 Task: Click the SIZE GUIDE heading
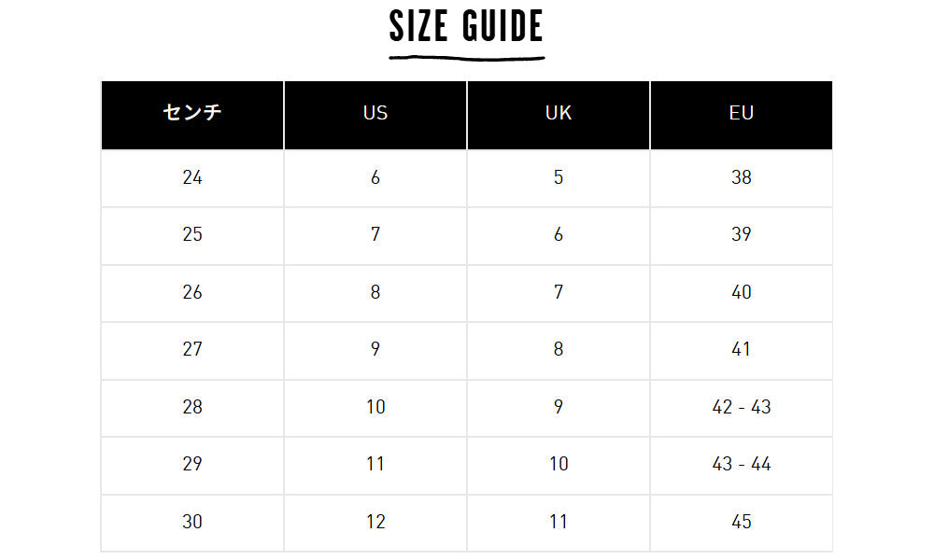pos(466,28)
